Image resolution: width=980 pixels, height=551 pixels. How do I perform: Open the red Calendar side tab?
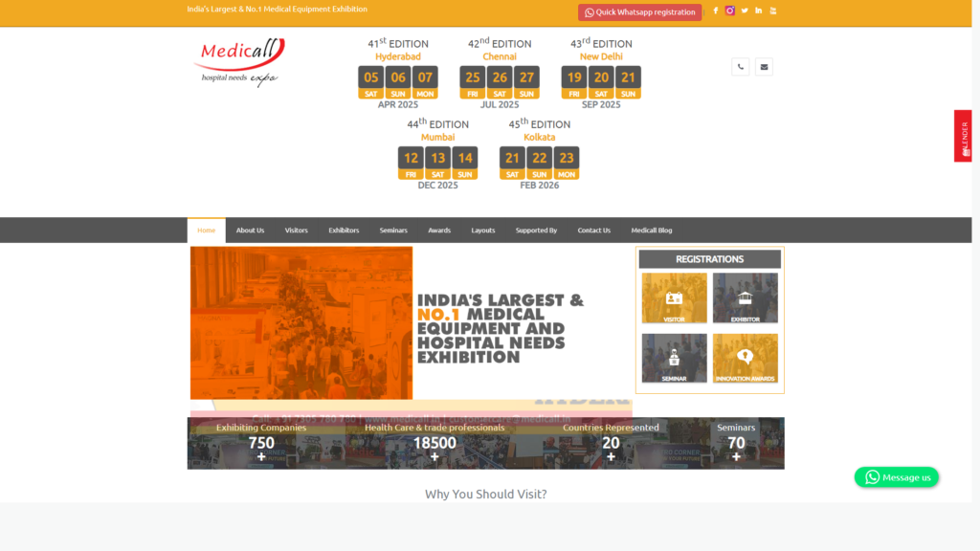click(x=963, y=136)
